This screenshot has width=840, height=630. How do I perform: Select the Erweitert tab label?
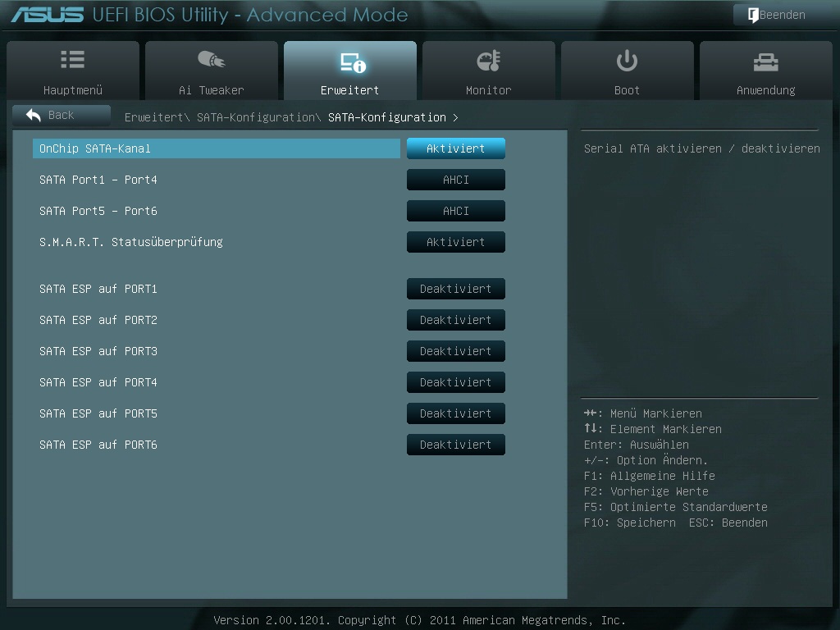pos(349,90)
